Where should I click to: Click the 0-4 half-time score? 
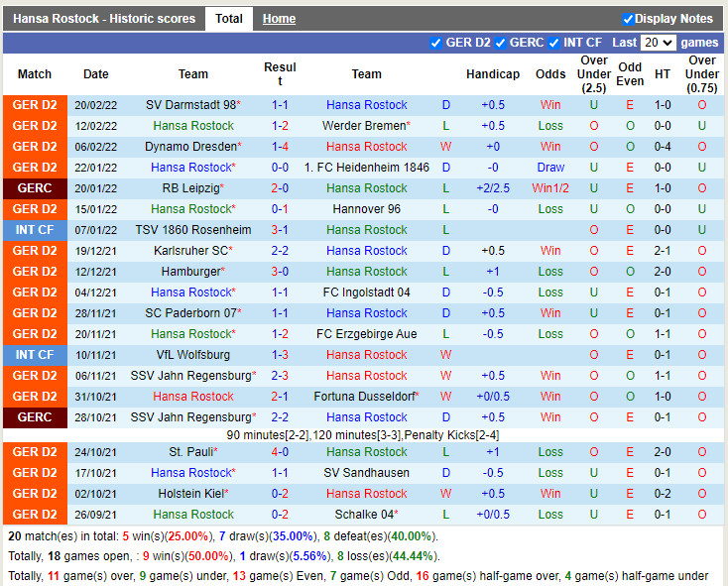tap(663, 147)
